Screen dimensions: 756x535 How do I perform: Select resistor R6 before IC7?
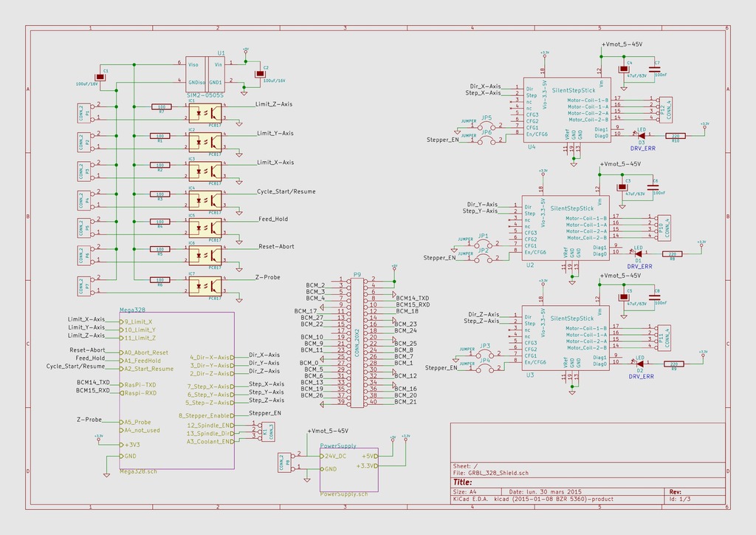(x=160, y=280)
